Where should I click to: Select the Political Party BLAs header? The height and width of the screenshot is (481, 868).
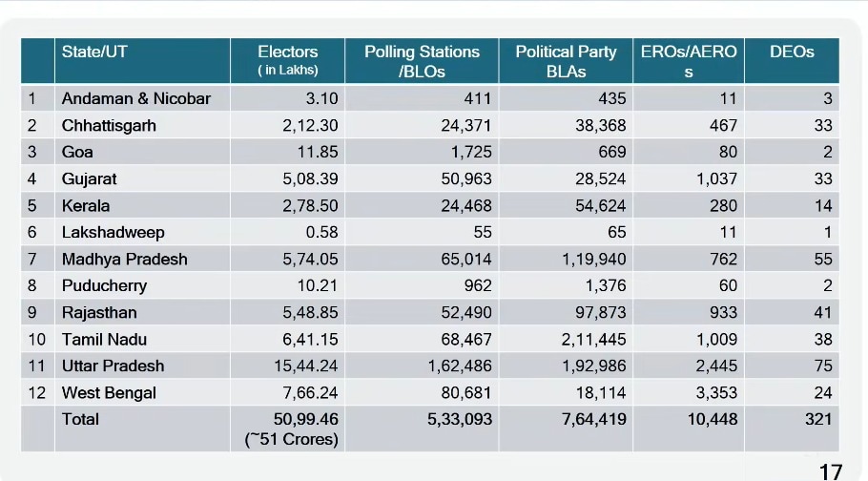566,60
